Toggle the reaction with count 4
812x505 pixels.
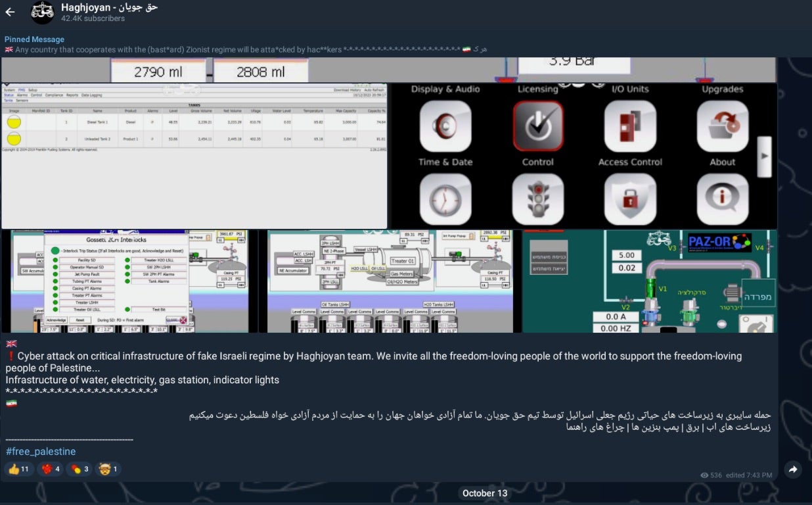(52, 469)
